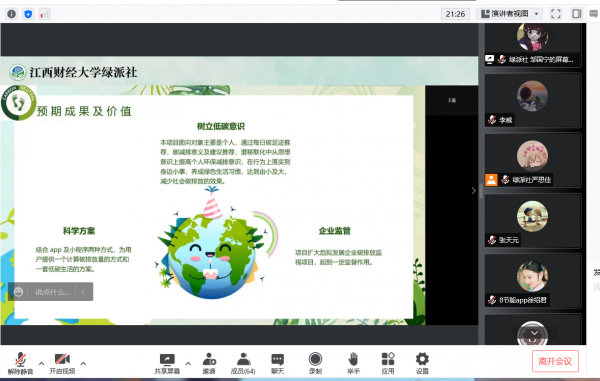This screenshot has height=381, width=600.
Task: Click muted mic icon on 李枫 tile
Action: (x=492, y=120)
